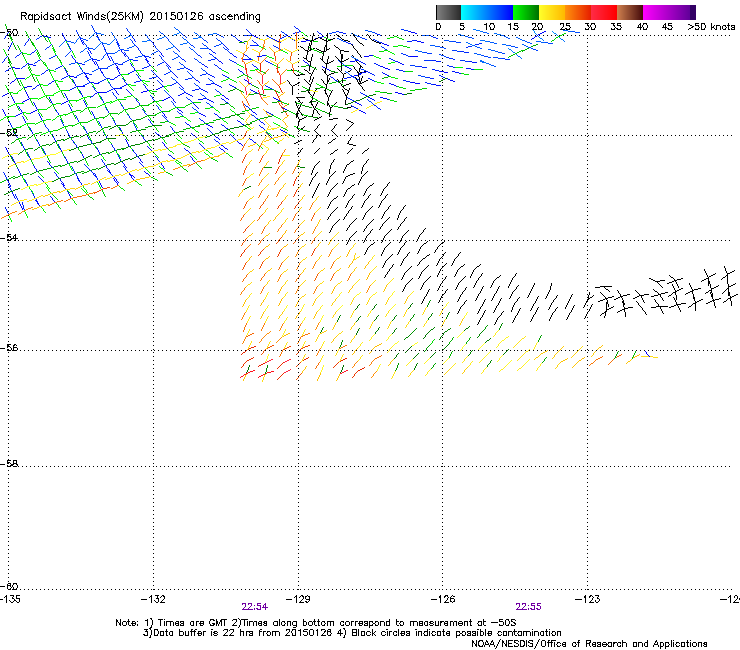Click the gray 0-5 knots color segment
The image size is (740, 650).
pyautogui.click(x=448, y=12)
